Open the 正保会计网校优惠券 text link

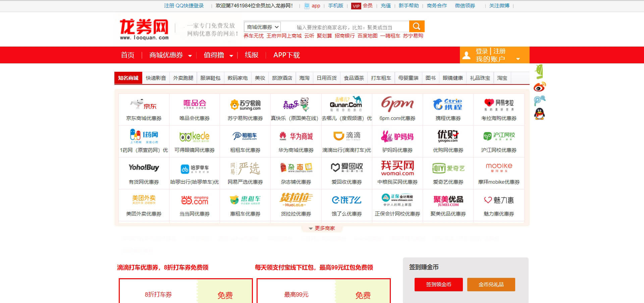click(397, 214)
